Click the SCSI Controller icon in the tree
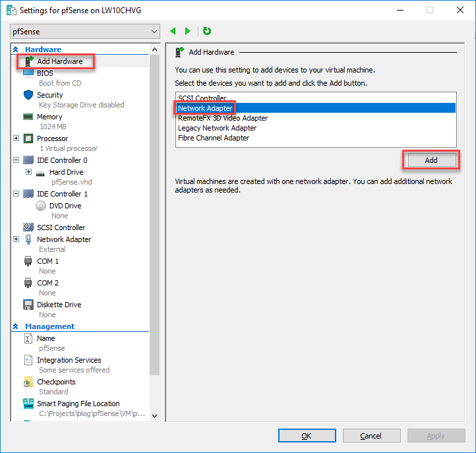The image size is (476, 453). tap(28, 227)
